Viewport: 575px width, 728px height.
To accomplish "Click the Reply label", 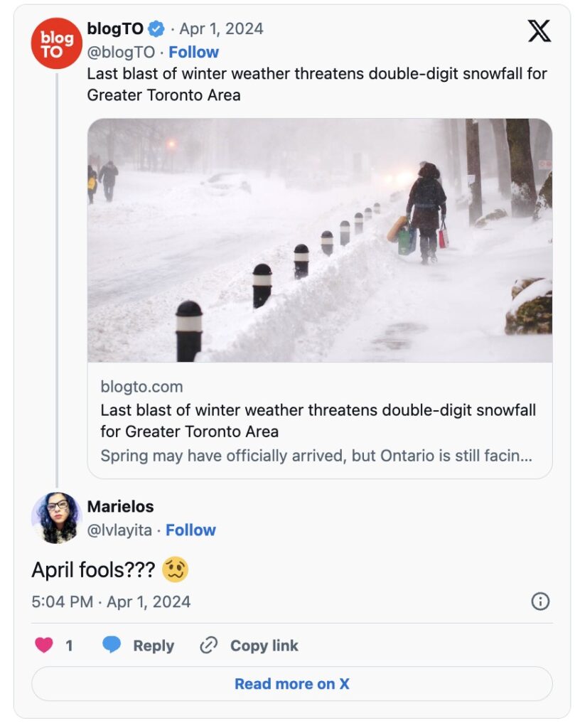I will (x=154, y=646).
